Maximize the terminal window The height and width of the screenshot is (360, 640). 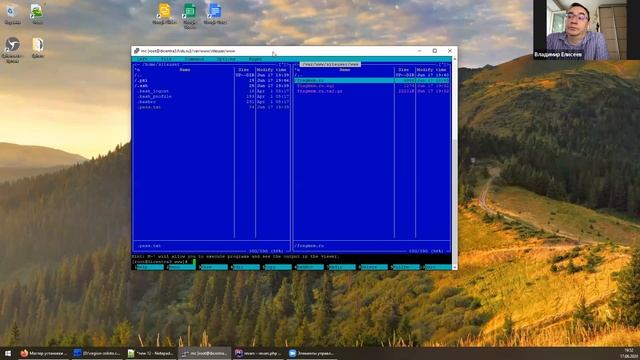[435, 51]
